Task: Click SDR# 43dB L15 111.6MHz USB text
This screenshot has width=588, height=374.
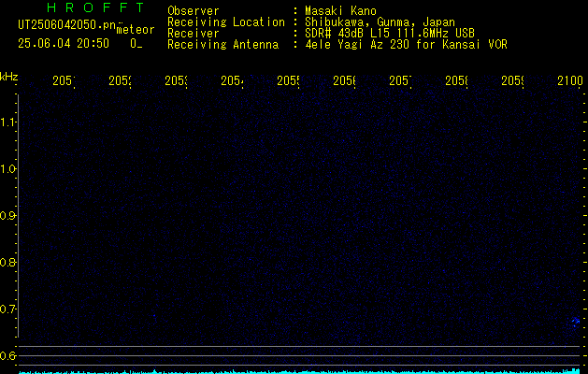Action: click(x=390, y=34)
